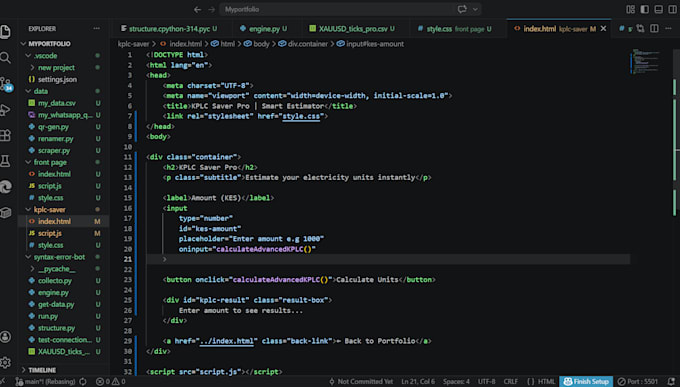Go back with the left arrow
Viewport: 680px width, 387px height.
198,9
